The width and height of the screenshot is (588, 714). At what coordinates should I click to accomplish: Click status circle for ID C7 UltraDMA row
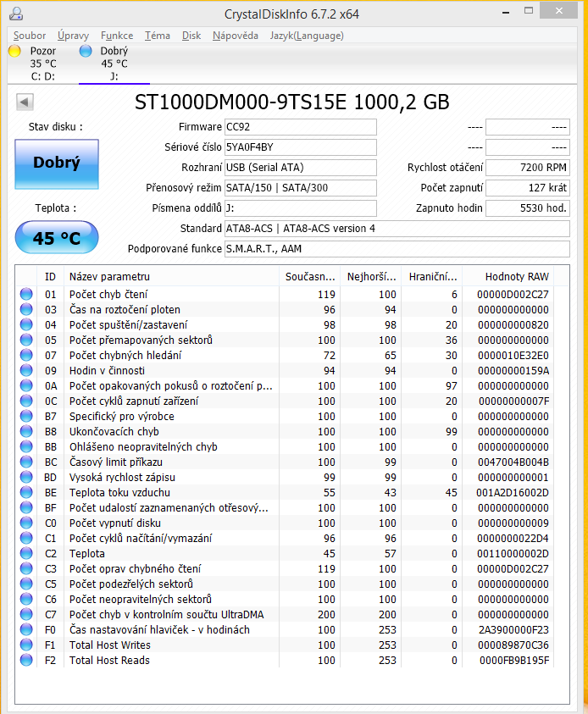26,615
